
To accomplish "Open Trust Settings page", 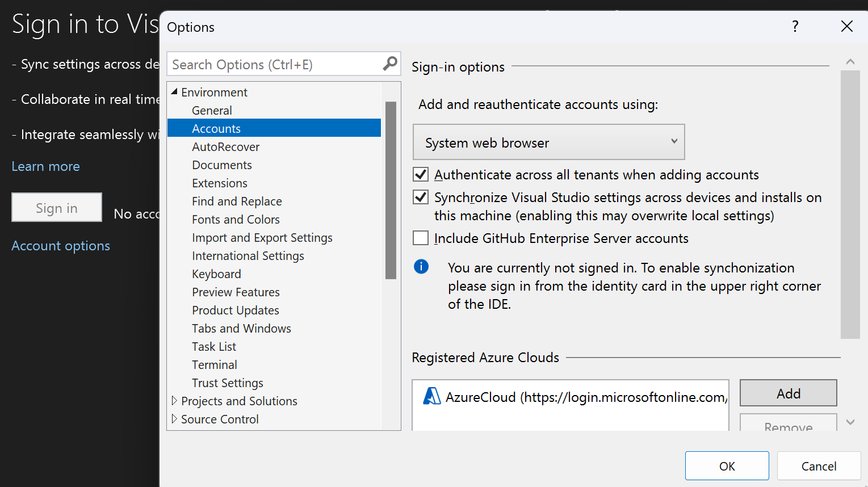I will click(x=227, y=383).
